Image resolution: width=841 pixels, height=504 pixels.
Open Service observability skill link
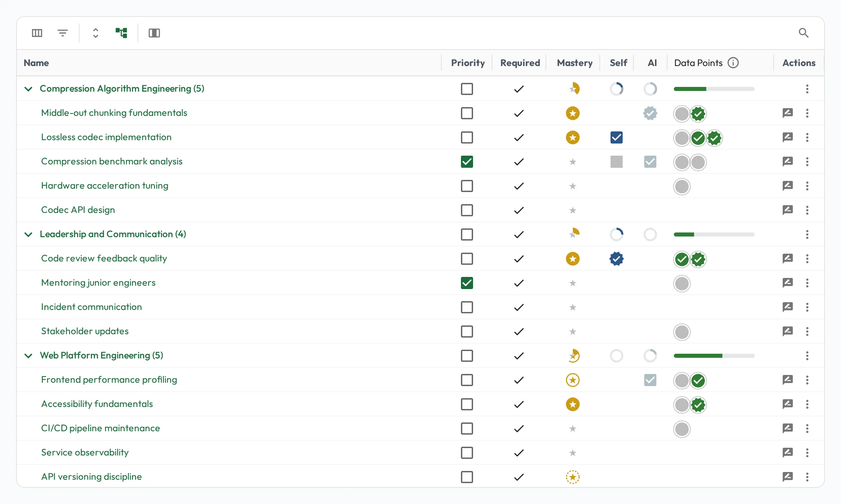[x=85, y=452]
